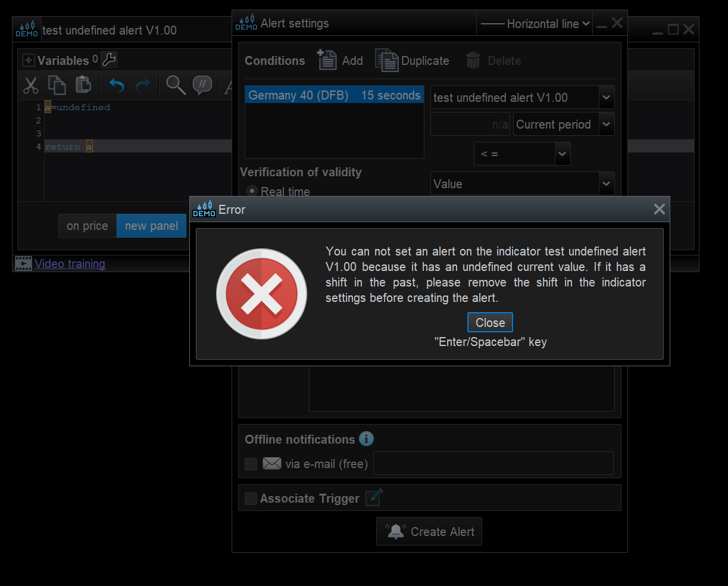Enable via e-mail notification checkbox
This screenshot has height=586, width=728.
tap(251, 464)
